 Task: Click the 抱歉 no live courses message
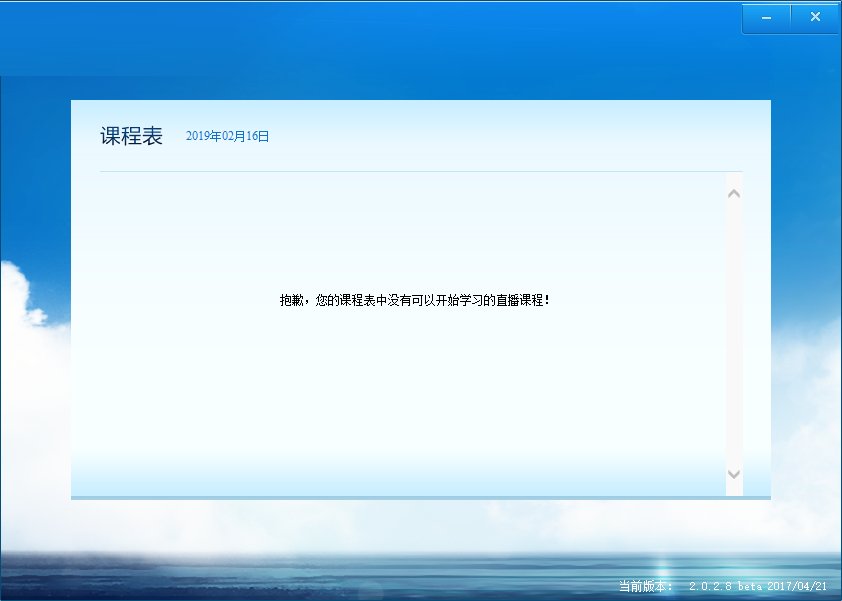coord(415,300)
